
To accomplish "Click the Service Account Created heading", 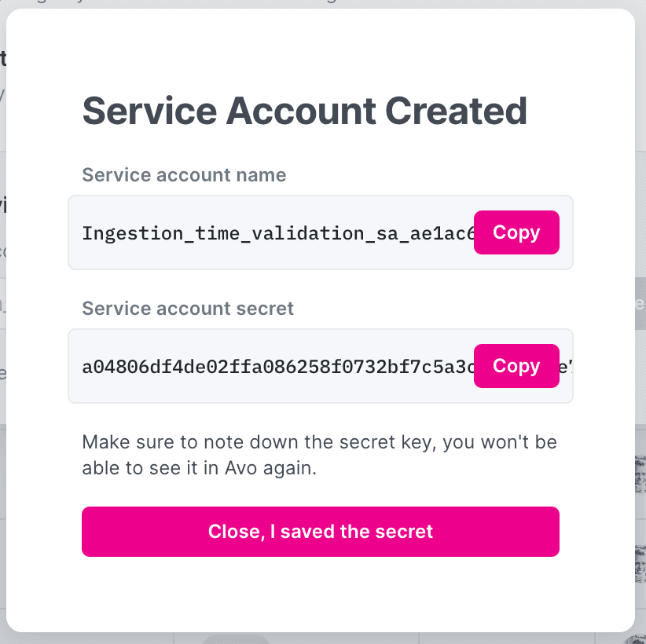I will click(x=304, y=112).
